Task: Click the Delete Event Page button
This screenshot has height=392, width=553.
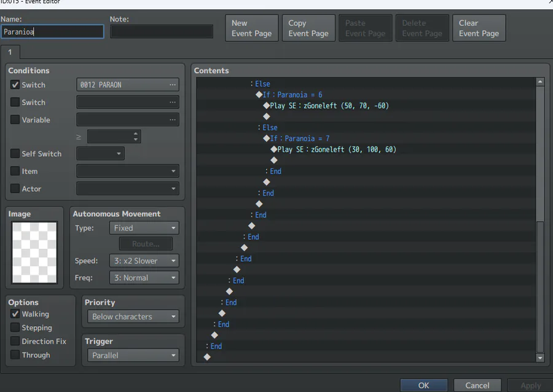Action: pyautogui.click(x=422, y=28)
